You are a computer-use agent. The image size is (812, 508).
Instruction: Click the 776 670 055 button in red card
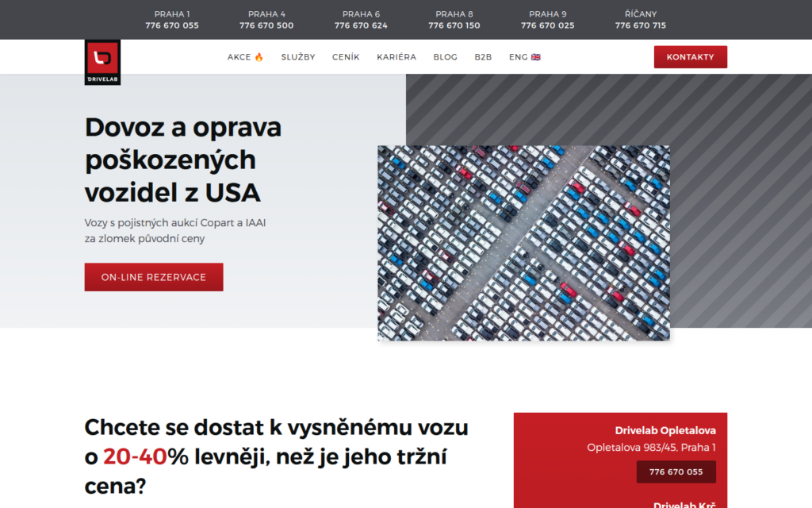click(676, 471)
